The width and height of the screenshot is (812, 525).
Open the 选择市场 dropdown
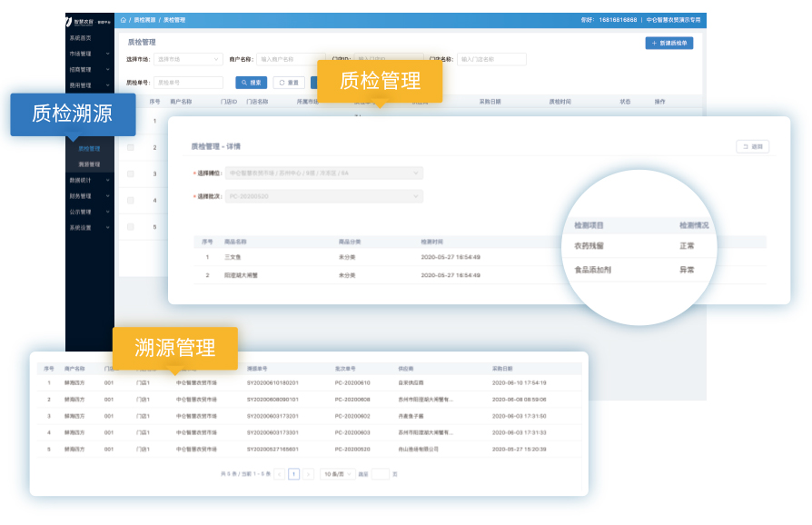188,59
